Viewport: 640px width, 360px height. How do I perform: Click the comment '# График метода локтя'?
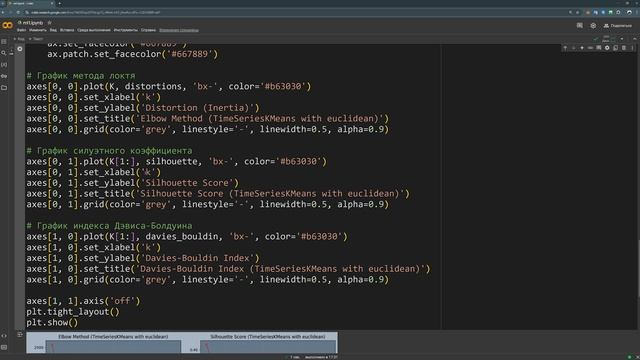[81, 76]
